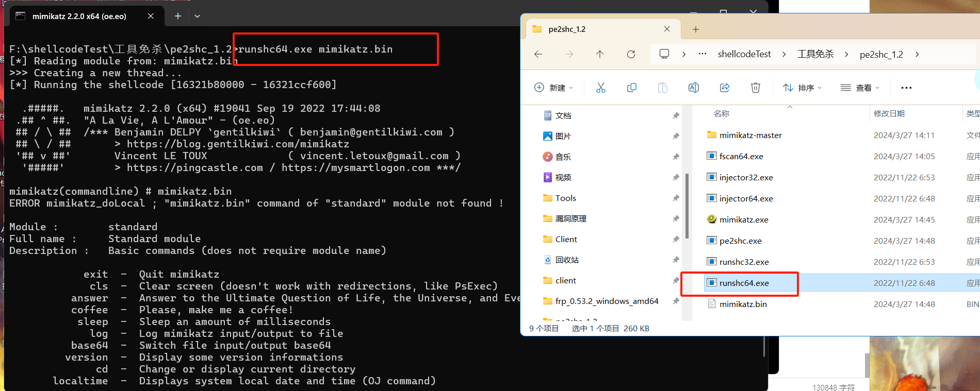Select pe2shc_1.2 in the address breadcrumb
The image size is (980, 391).
[x=881, y=54]
